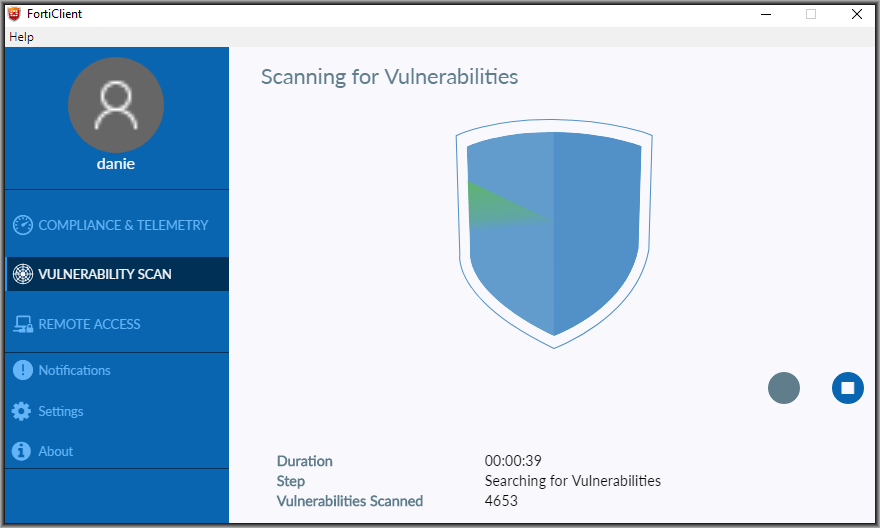Click the Step label
Viewport: 880px width, 528px height.
(x=291, y=481)
